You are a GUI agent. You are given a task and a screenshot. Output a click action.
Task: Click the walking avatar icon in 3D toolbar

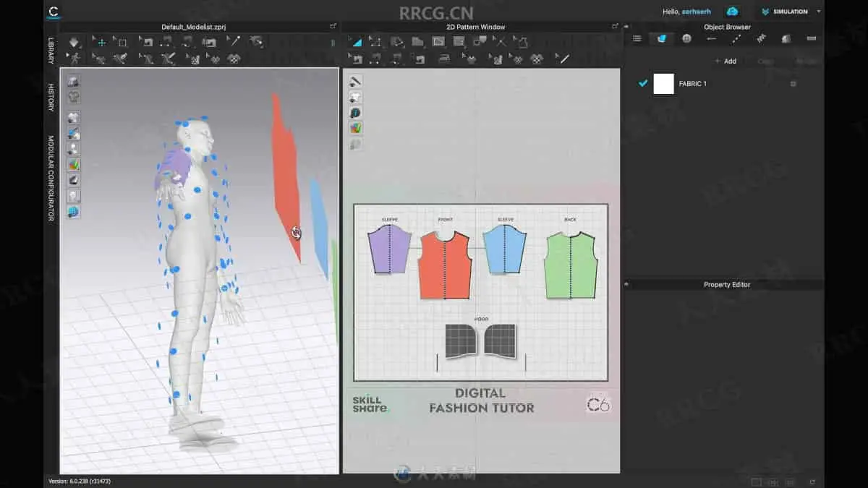[x=74, y=59]
